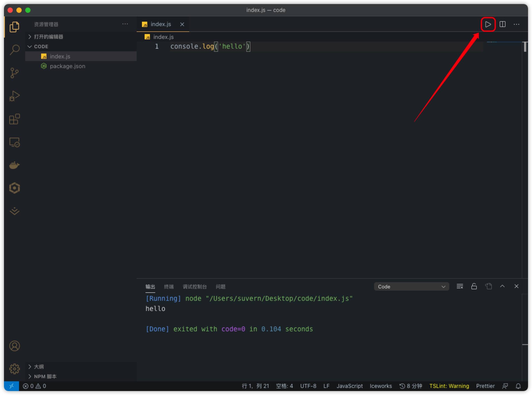Change language mode via JavaScript status item

[349, 386]
